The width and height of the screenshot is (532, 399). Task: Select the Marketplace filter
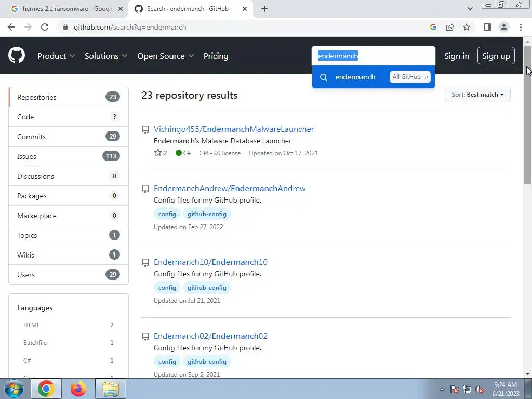pyautogui.click(x=69, y=216)
